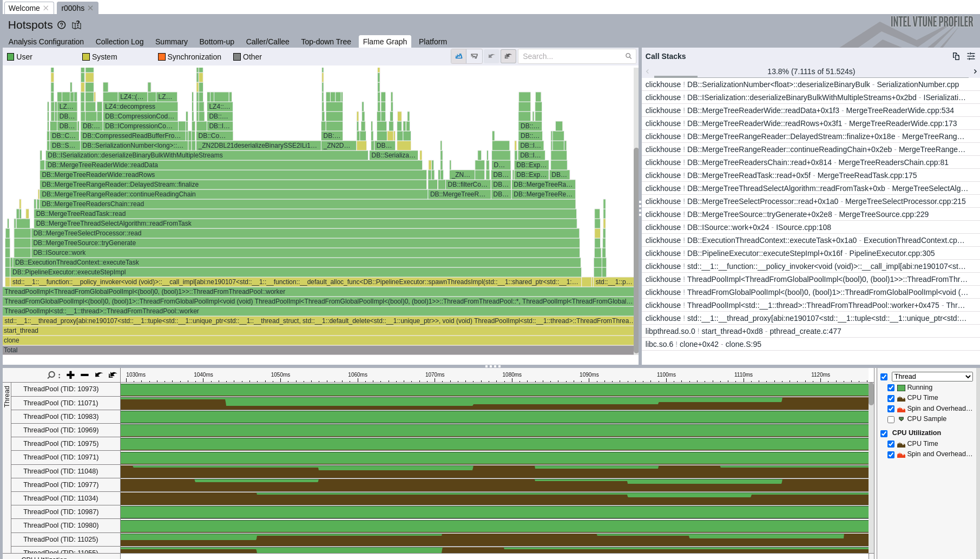Open call stack settings sliders icon
Image resolution: width=980 pixels, height=559 pixels.
click(x=971, y=56)
